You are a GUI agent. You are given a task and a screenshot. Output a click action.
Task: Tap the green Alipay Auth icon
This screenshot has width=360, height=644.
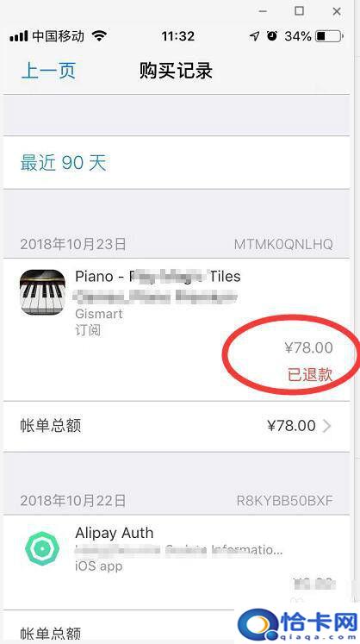coord(42,548)
